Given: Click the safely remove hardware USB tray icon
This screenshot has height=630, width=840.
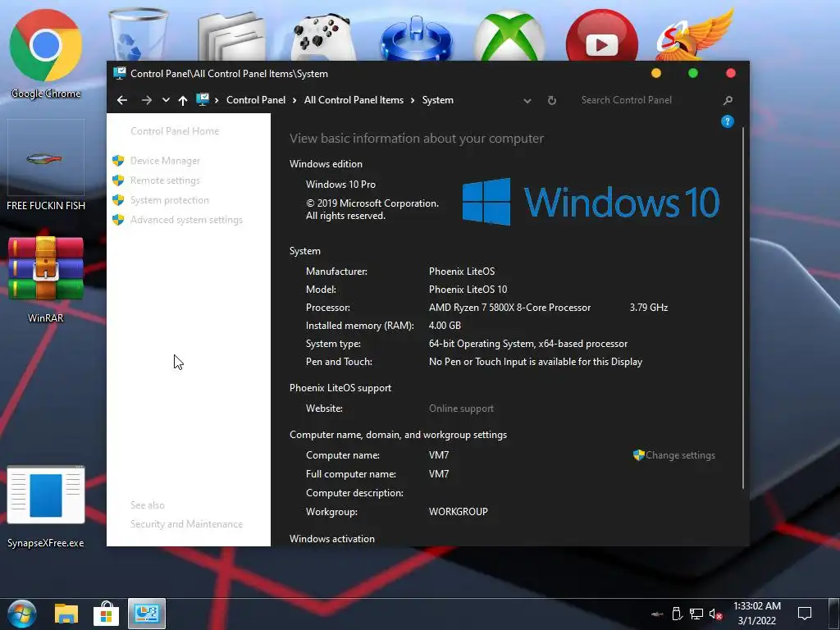Looking at the screenshot, I should [x=677, y=614].
